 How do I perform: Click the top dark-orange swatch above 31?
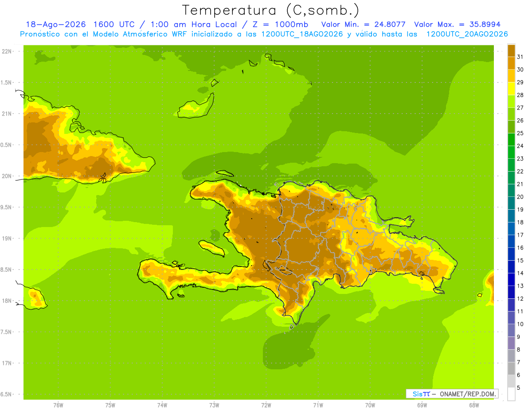pos(511,51)
